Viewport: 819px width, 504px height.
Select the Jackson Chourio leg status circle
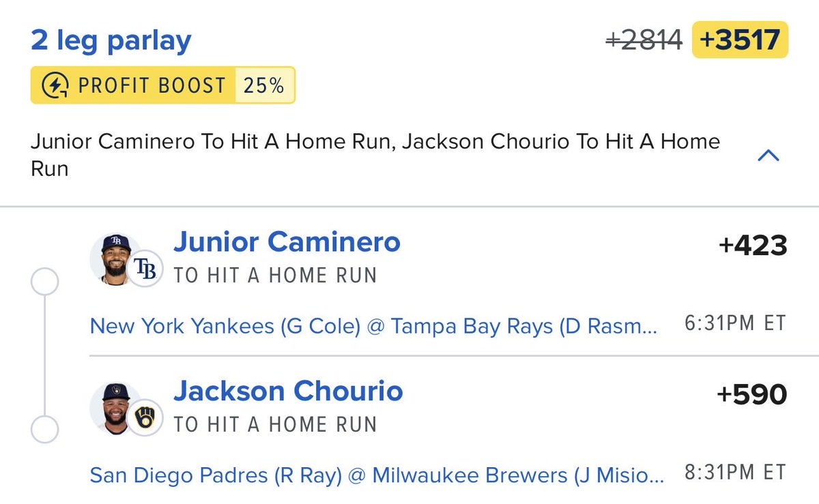click(45, 430)
